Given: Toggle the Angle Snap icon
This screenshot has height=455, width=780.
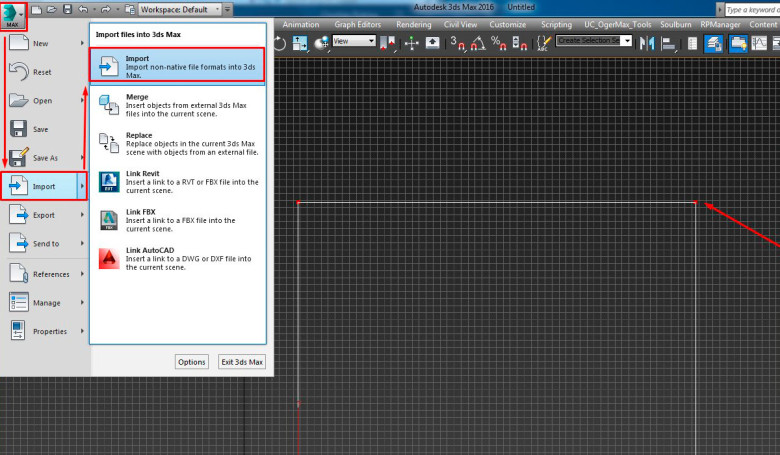Looking at the screenshot, I should (x=478, y=43).
